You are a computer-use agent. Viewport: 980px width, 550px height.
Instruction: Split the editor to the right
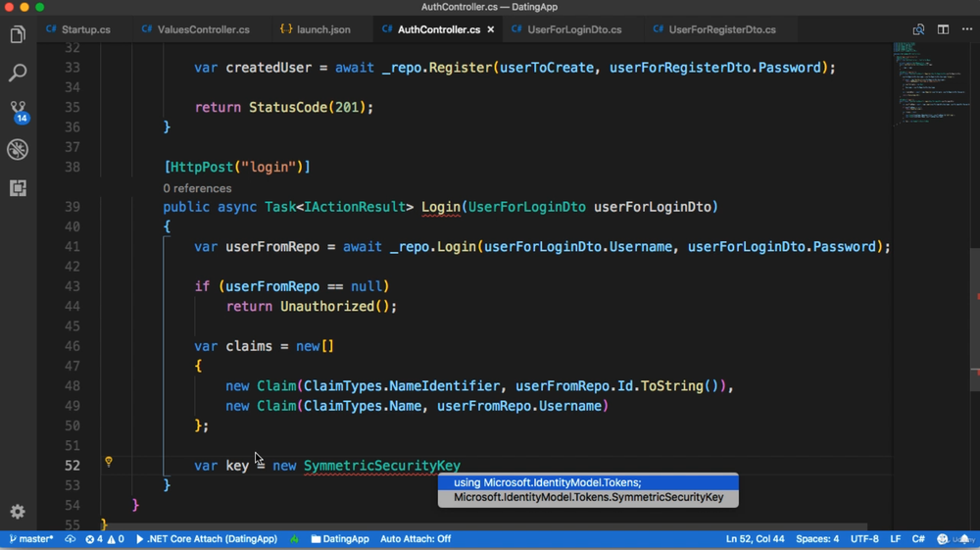(943, 29)
